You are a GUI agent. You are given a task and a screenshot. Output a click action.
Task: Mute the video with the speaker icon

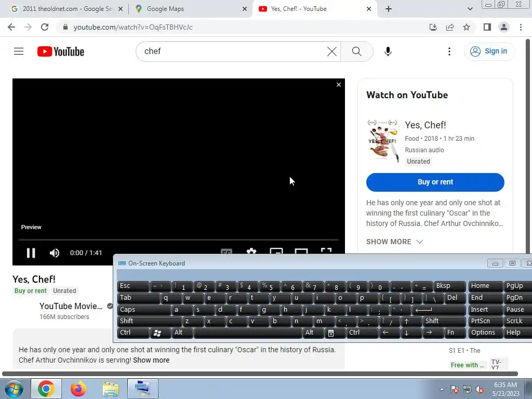click(54, 253)
